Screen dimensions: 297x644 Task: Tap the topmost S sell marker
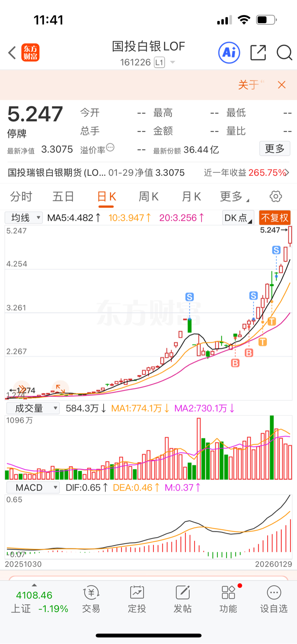click(276, 250)
